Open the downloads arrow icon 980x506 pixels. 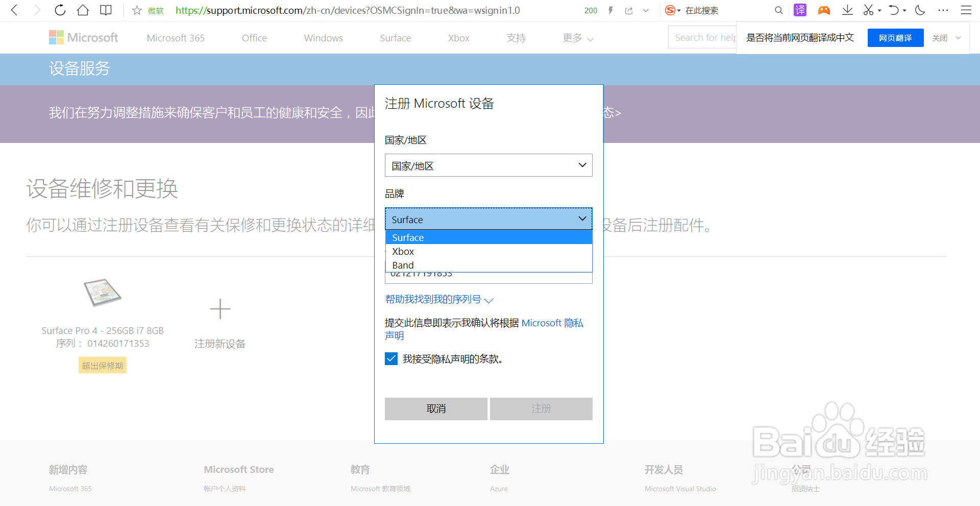847,10
